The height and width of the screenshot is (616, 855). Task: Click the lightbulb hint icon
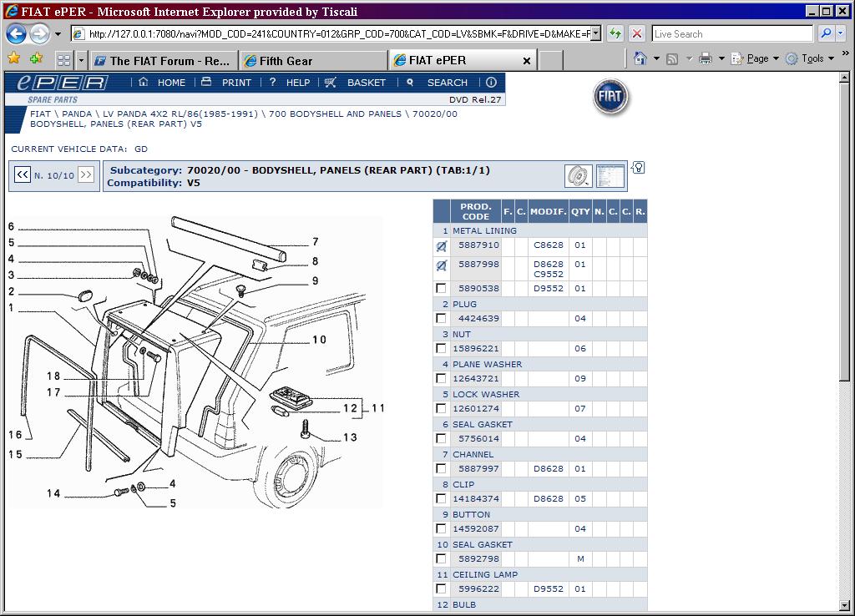coord(639,168)
